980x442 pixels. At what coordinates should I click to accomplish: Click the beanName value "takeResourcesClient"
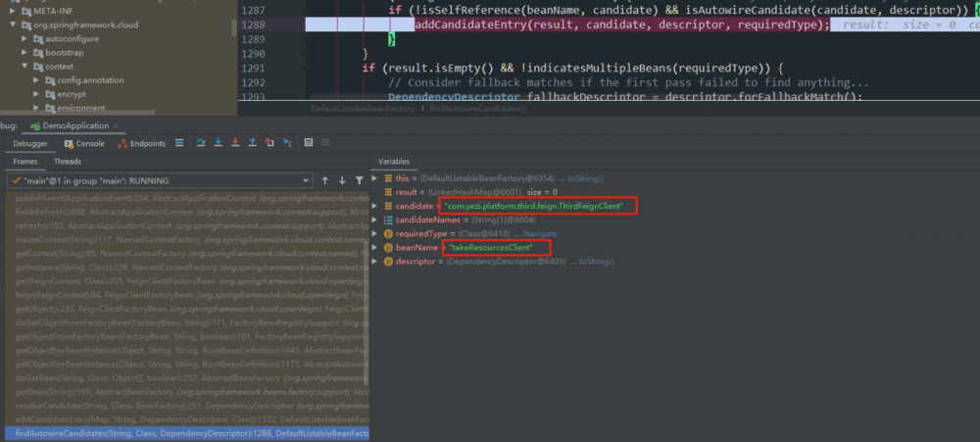(x=491, y=248)
